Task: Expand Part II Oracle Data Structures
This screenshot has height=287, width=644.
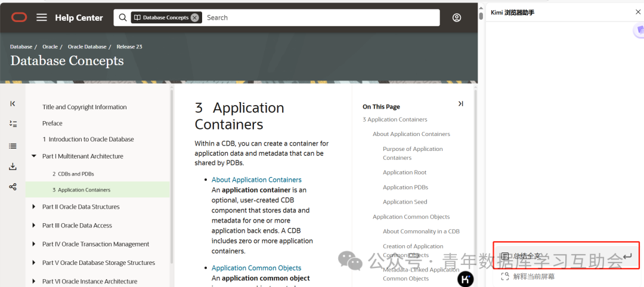Action: coord(33,207)
